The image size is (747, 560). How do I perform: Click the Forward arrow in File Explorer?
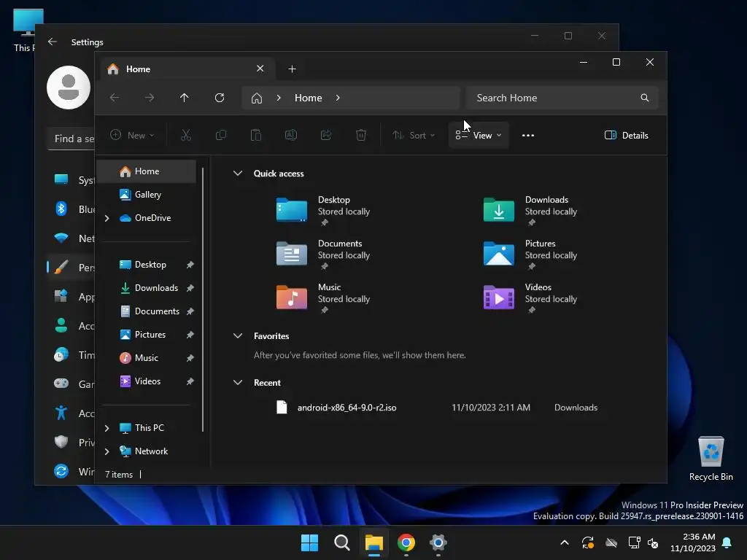[x=150, y=98]
